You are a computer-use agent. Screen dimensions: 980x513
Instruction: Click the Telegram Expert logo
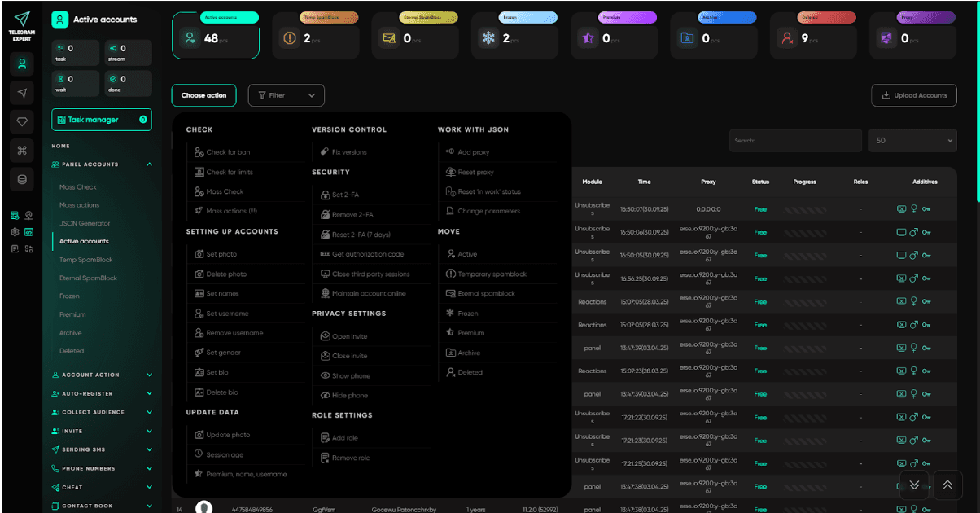tap(22, 20)
